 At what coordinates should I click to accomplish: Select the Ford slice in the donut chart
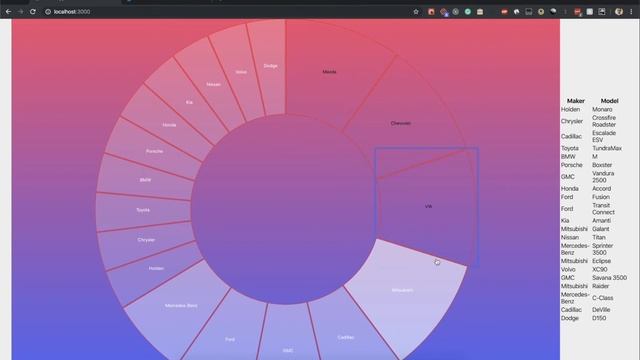(x=230, y=339)
